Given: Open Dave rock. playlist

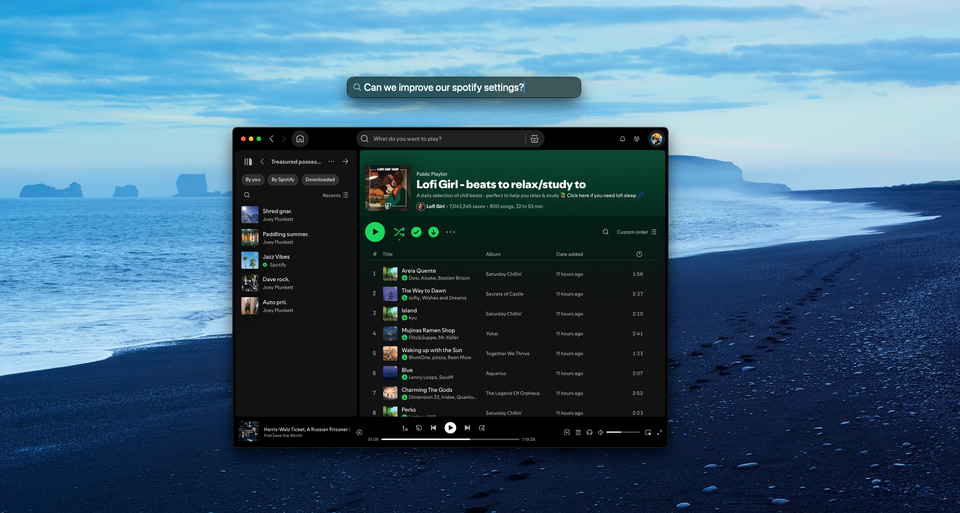Looking at the screenshot, I should point(296,283).
